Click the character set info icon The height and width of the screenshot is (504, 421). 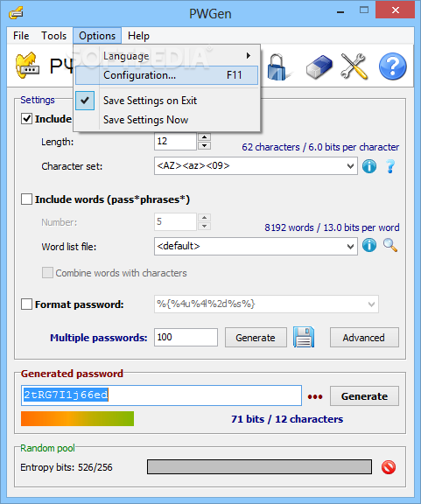pyautogui.click(x=369, y=166)
